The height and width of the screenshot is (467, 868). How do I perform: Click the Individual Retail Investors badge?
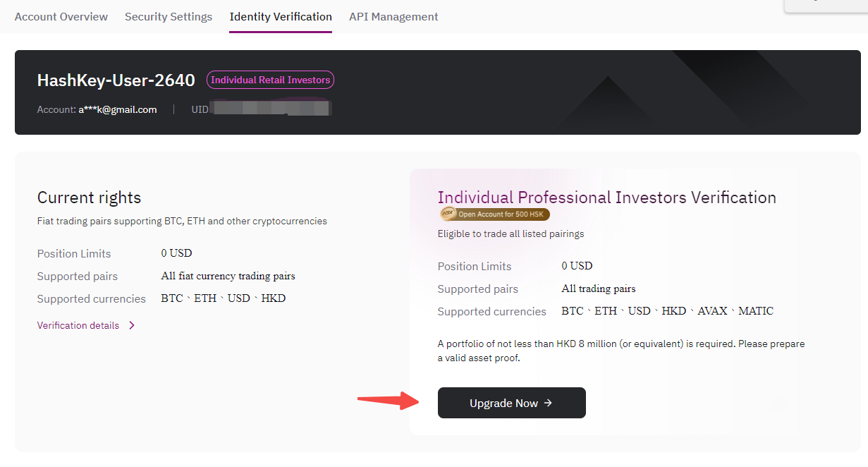tap(270, 80)
